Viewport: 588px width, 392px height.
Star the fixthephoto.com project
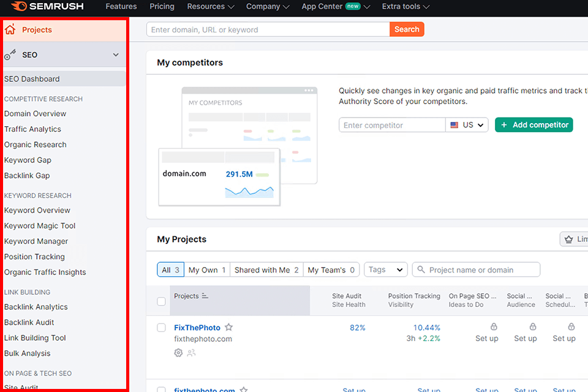click(244, 390)
